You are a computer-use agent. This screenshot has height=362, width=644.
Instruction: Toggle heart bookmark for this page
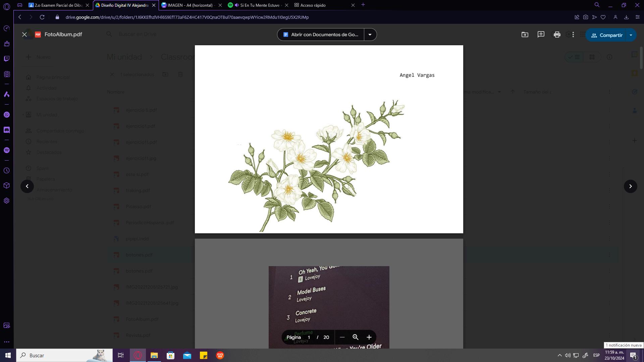(x=603, y=17)
